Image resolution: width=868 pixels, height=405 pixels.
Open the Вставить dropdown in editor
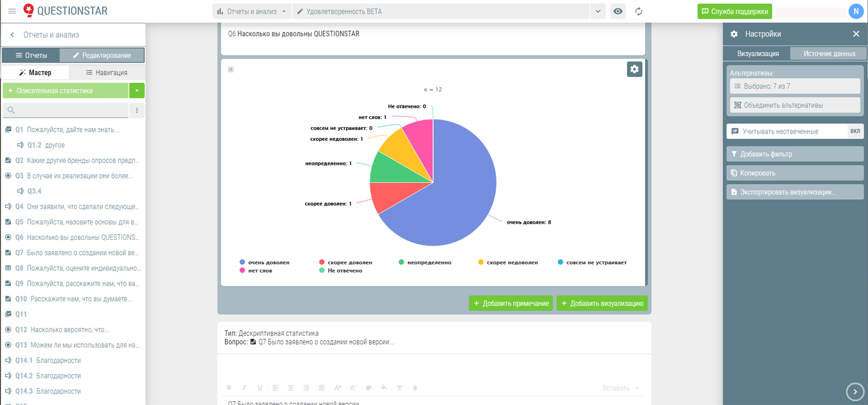pos(621,388)
